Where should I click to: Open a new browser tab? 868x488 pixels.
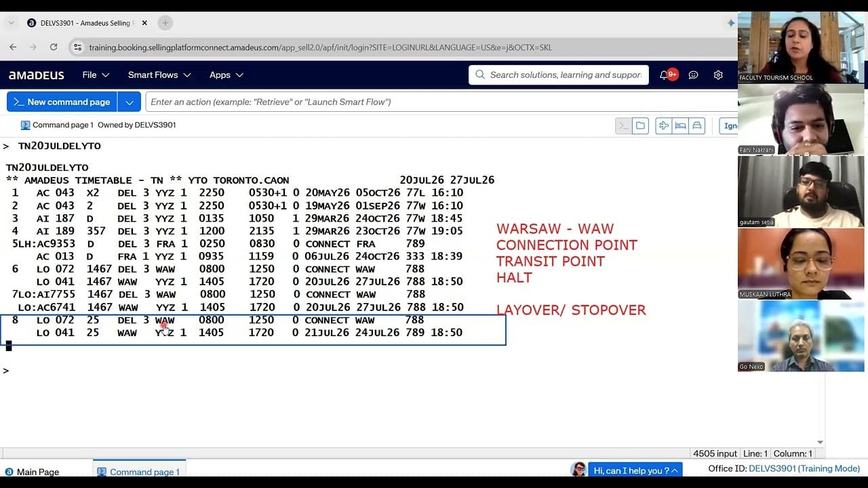coord(165,23)
